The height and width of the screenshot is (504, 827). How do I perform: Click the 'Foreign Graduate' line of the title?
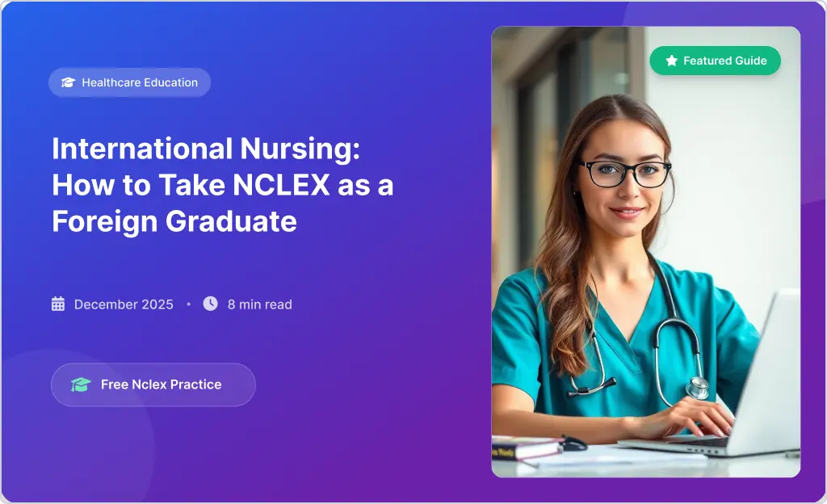pos(174,221)
